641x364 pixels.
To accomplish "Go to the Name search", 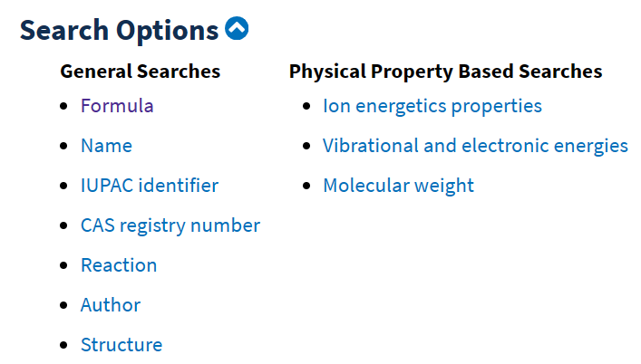I will pos(106,146).
